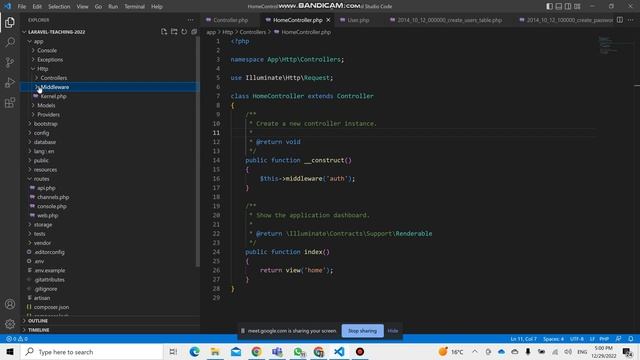Open Google Chrome from taskbar
Viewport: 640px width, 360px height.
256,351
